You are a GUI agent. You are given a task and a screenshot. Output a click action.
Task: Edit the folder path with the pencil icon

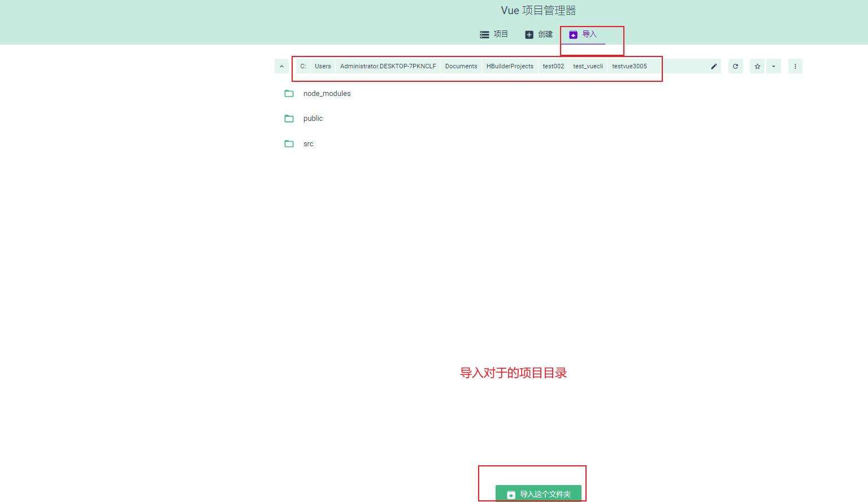tap(714, 66)
